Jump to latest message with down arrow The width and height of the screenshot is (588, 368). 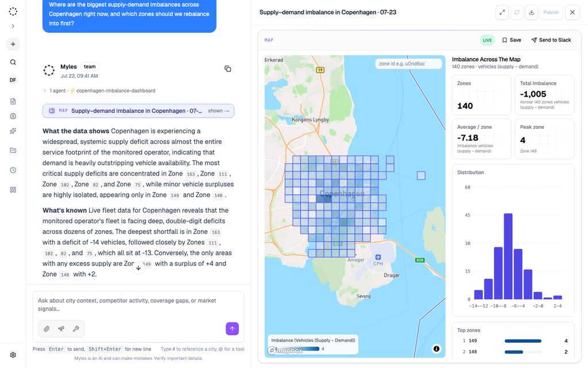(x=138, y=268)
